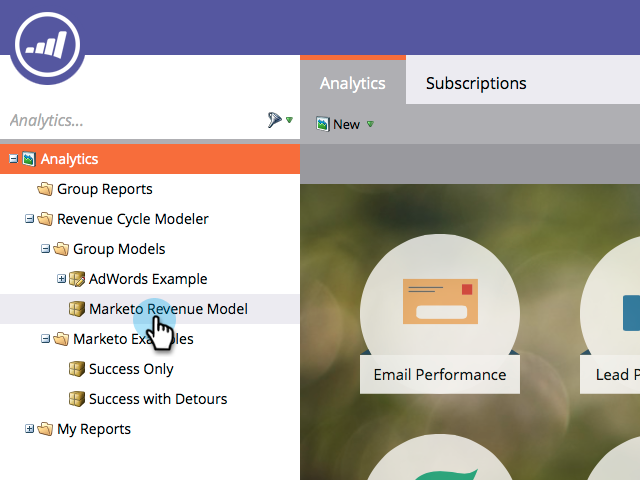Click the New button
Viewport: 640px width, 480px height.
point(345,124)
